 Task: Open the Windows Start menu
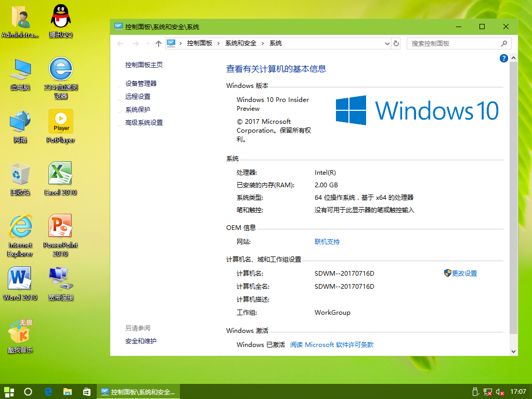(9, 392)
